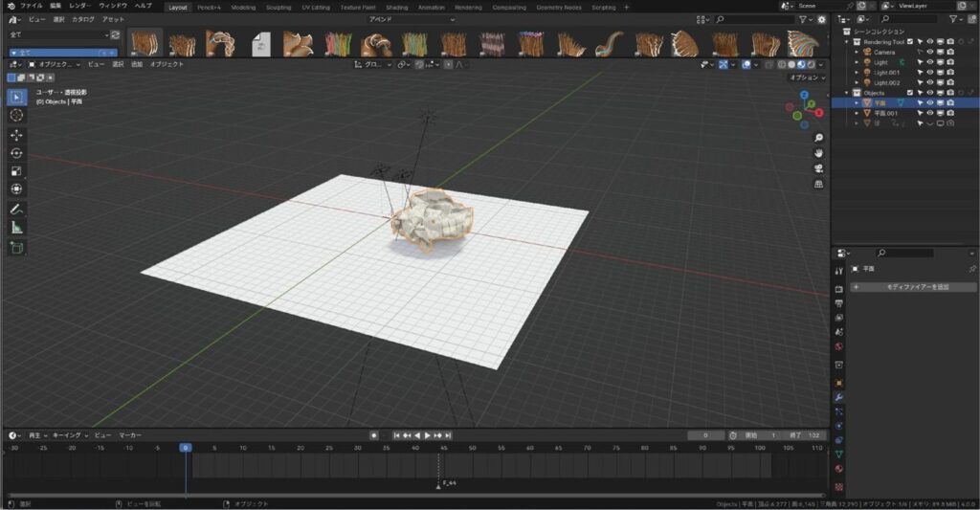Play the animation forward
This screenshot has height=510, width=980.
coord(428,435)
